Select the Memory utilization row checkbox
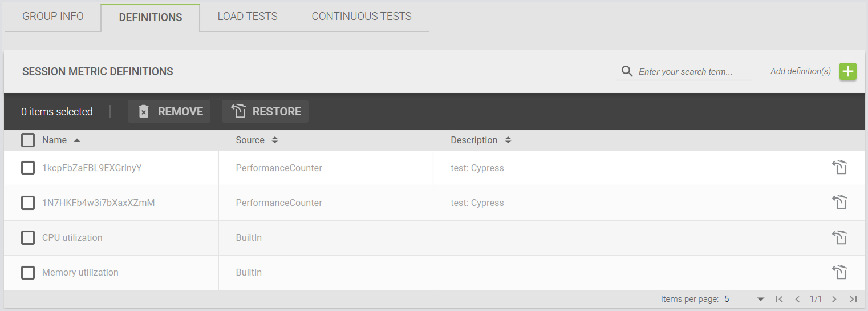 28,272
